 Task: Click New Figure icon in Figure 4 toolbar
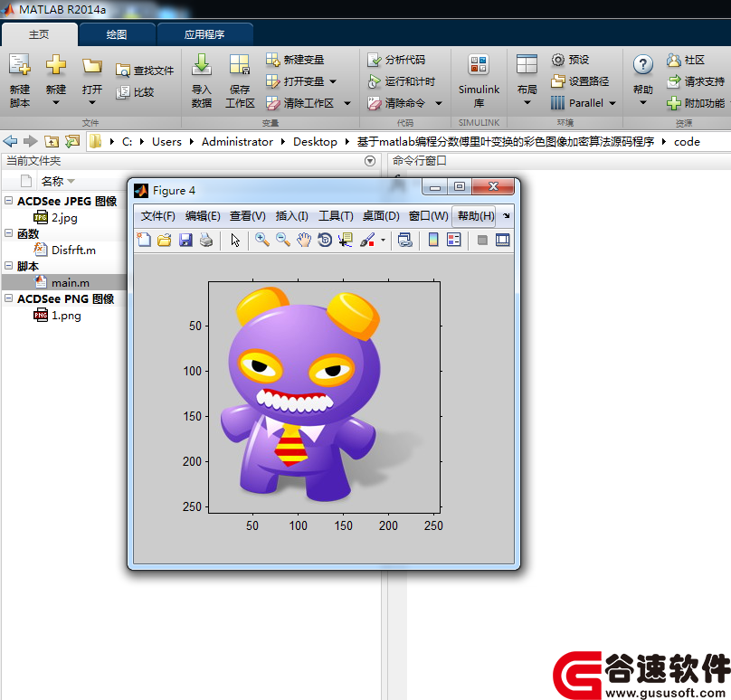[x=144, y=240]
